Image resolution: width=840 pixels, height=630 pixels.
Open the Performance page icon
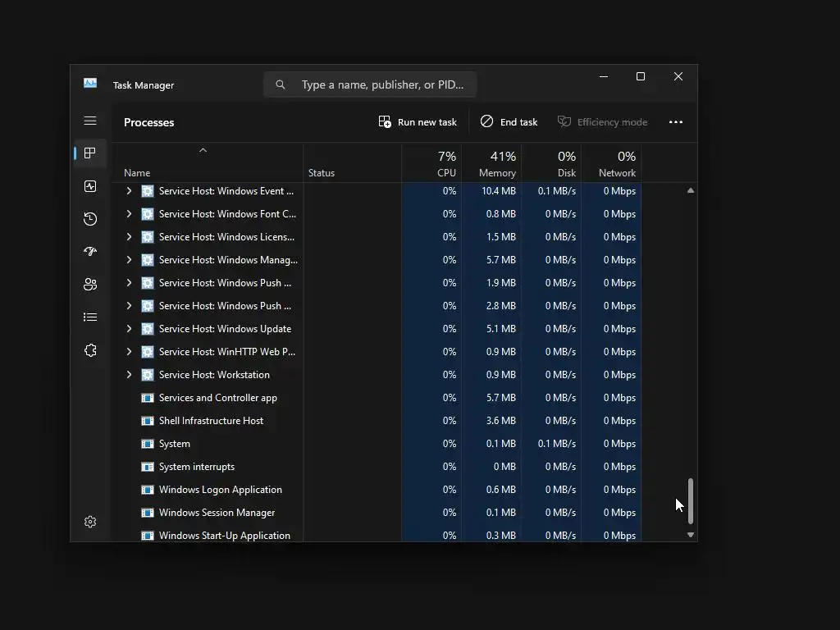[90, 186]
